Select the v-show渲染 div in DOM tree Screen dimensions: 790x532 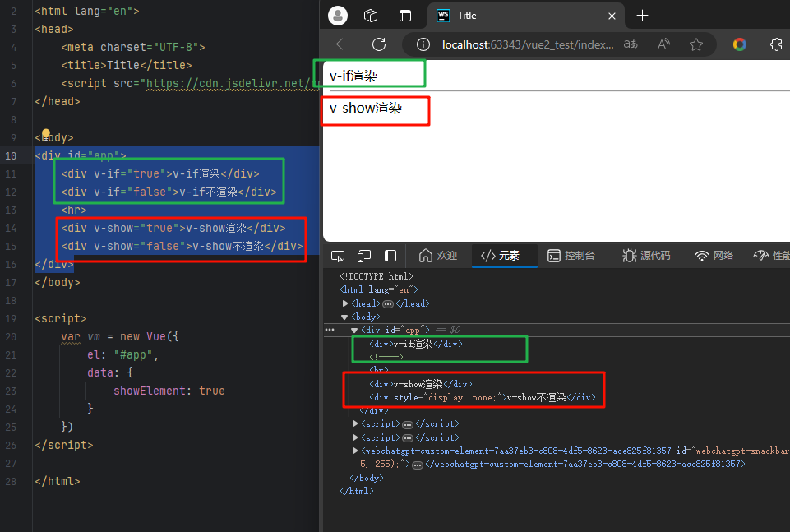421,384
